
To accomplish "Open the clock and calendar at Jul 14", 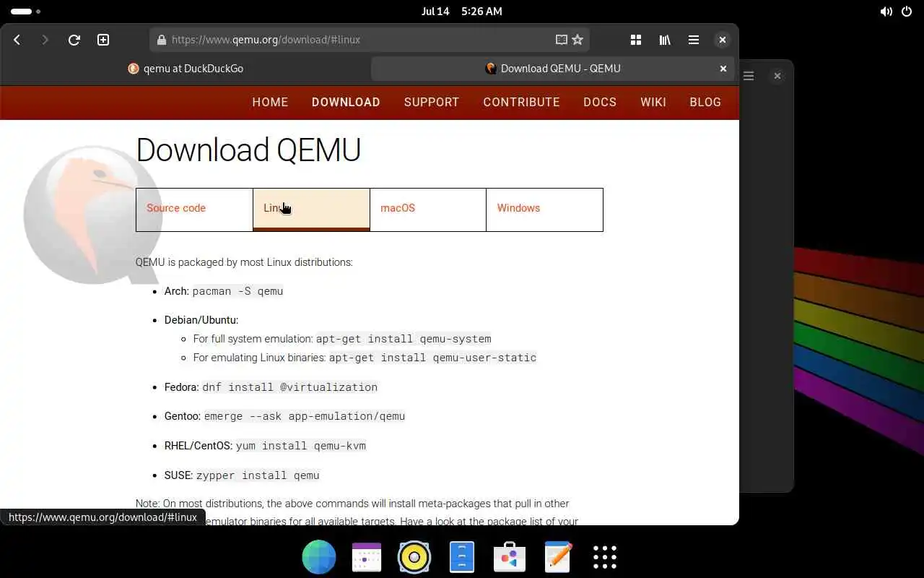I will tap(462, 12).
